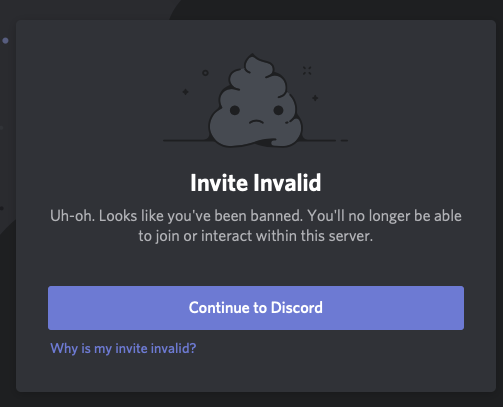The height and width of the screenshot is (407, 503).
Task: Click the poop character's right eye
Action: pyautogui.click(x=278, y=110)
